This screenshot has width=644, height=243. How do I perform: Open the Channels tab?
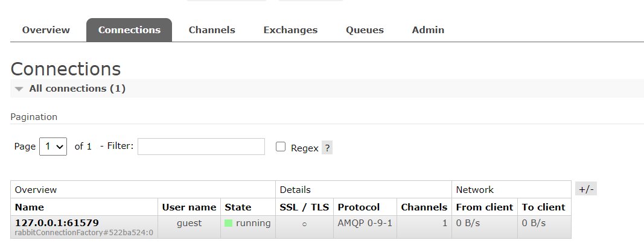(x=212, y=30)
